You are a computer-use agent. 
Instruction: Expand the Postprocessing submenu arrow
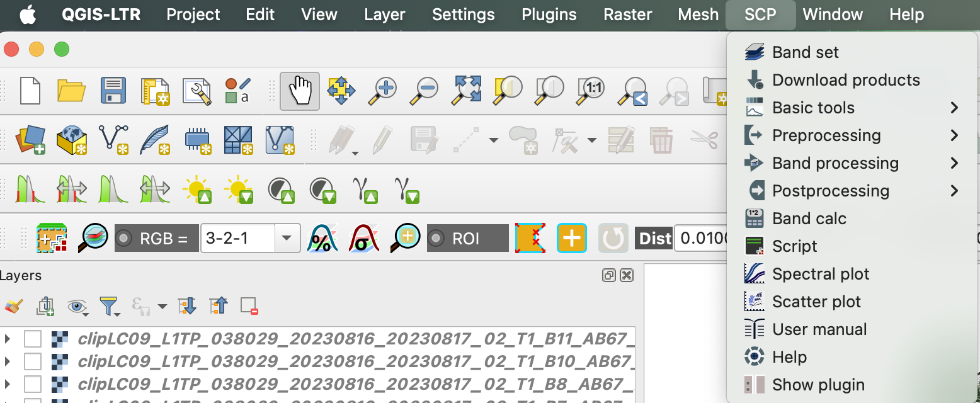point(954,191)
